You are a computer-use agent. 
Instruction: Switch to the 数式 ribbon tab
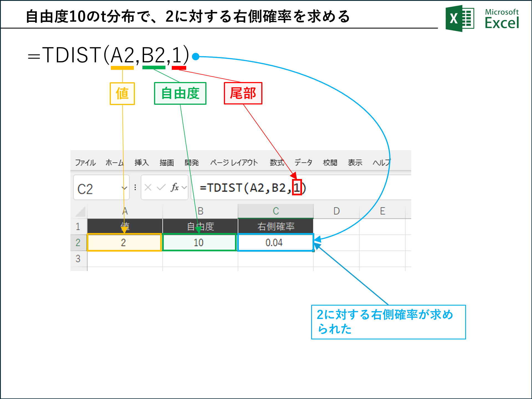[x=277, y=163]
